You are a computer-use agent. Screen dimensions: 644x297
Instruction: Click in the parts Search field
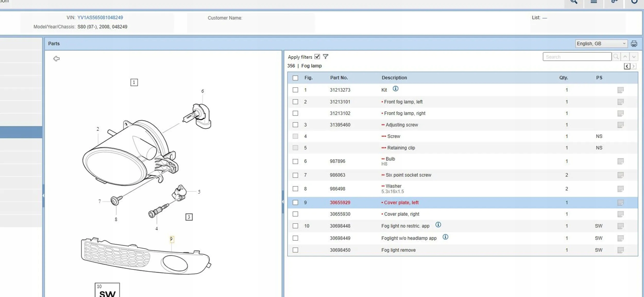pyautogui.click(x=577, y=57)
